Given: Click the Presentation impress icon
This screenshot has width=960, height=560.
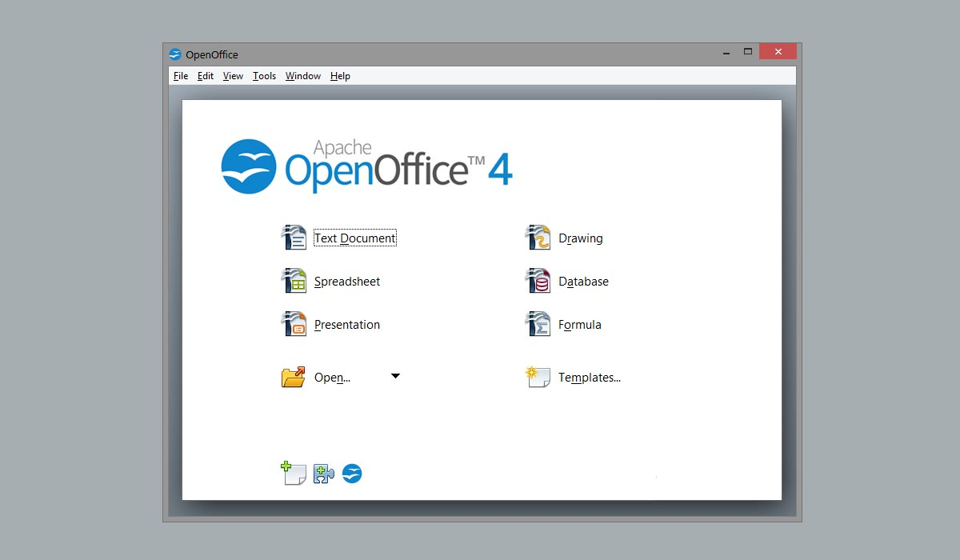Looking at the screenshot, I should pyautogui.click(x=294, y=324).
